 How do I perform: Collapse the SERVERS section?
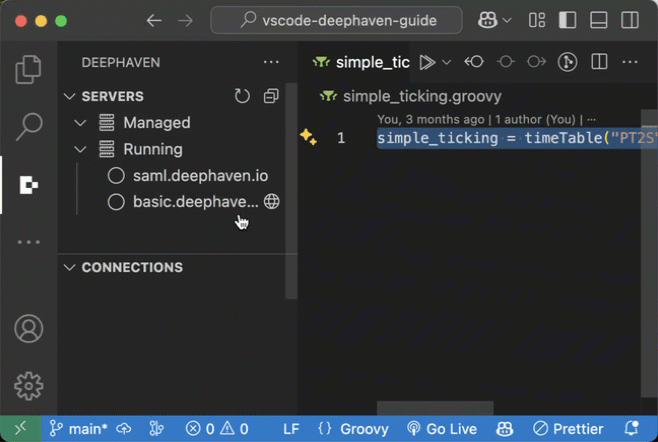pyautogui.click(x=69, y=96)
